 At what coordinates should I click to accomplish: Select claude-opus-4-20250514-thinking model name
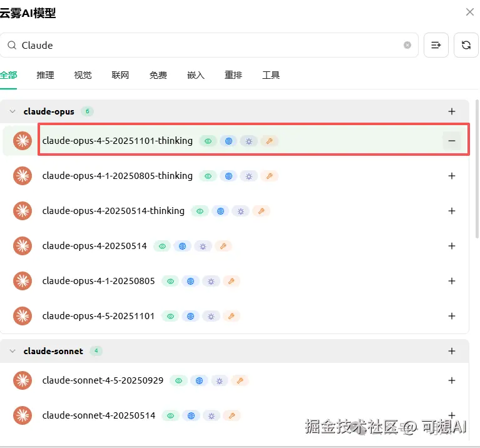click(113, 211)
